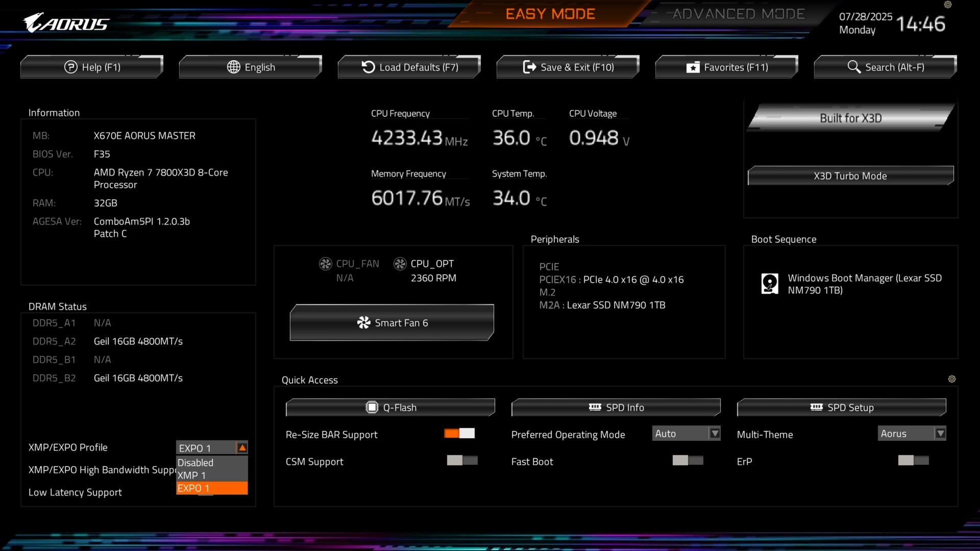Screen dimensions: 980x551
Task: Click the Smart Fan 6 fan icon
Action: pyautogui.click(x=364, y=322)
